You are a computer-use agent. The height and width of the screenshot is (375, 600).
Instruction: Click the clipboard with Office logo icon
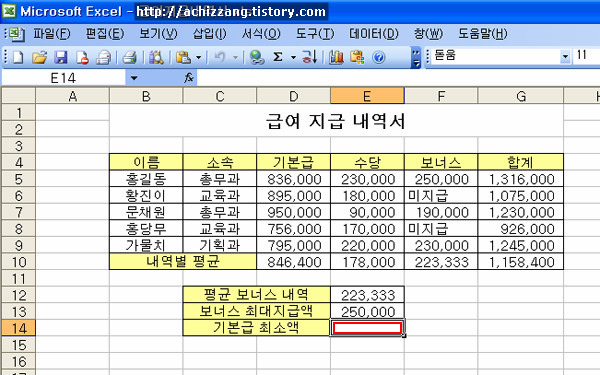pyautogui.click(x=357, y=57)
